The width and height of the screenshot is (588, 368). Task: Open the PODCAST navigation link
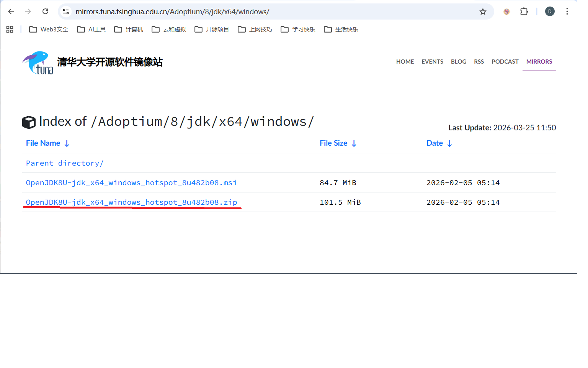[x=505, y=62]
